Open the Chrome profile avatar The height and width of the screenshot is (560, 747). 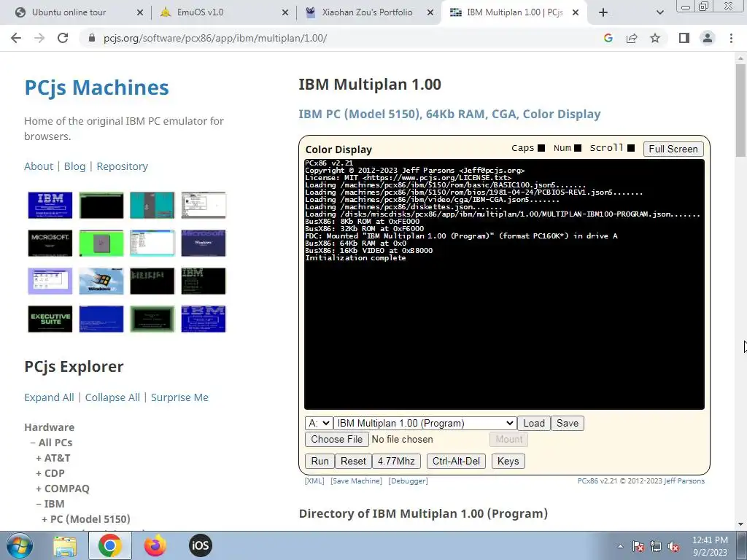[708, 38]
